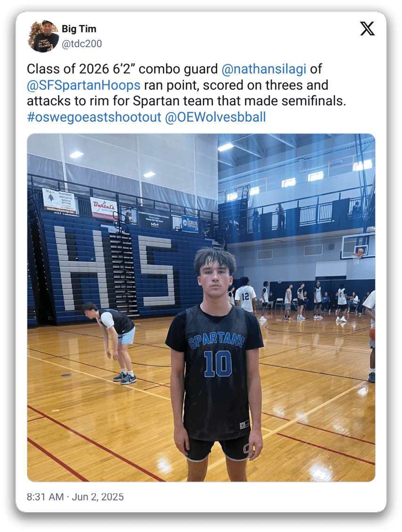Click the player's face in the photo
Screen dimensions: 402x532
215,278
